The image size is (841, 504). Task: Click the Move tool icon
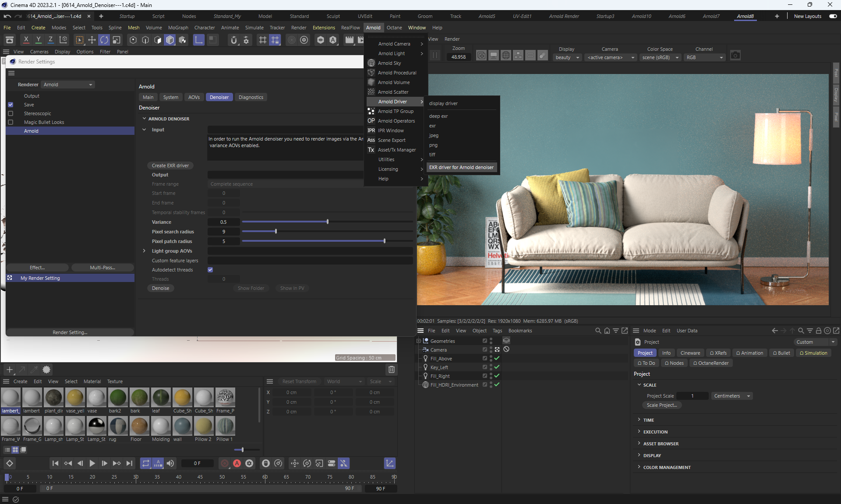point(92,40)
